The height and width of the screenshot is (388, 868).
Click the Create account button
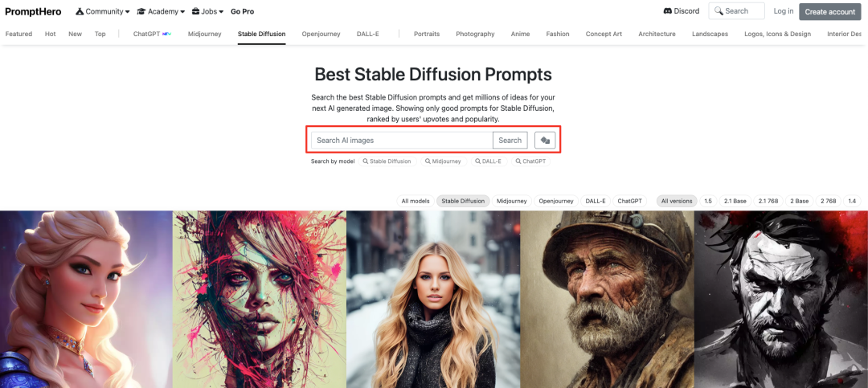pyautogui.click(x=830, y=11)
